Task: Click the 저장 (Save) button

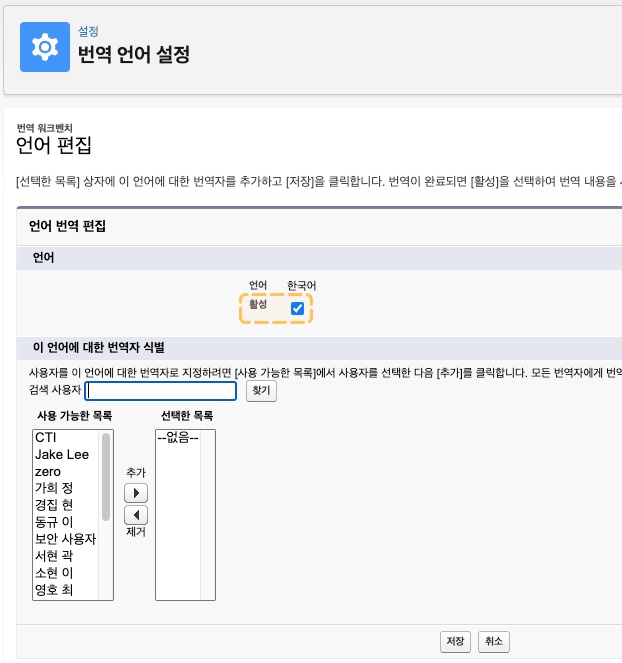Action: coord(455,641)
